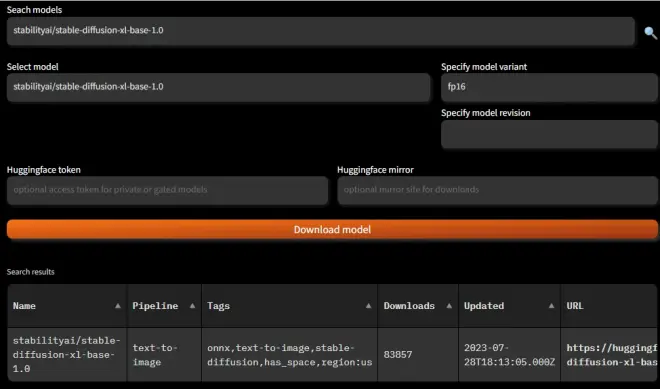660x389 pixels.
Task: Click the Name column header label
Action: 24,306
